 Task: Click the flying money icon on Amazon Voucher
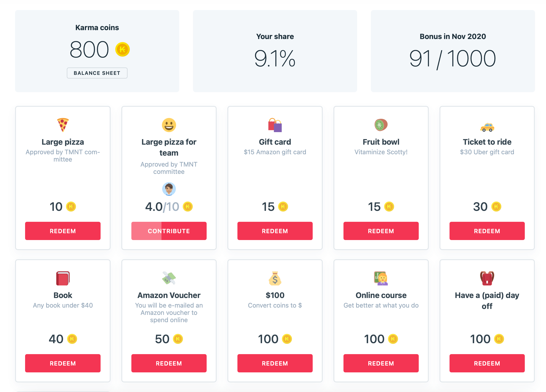pos(169,278)
